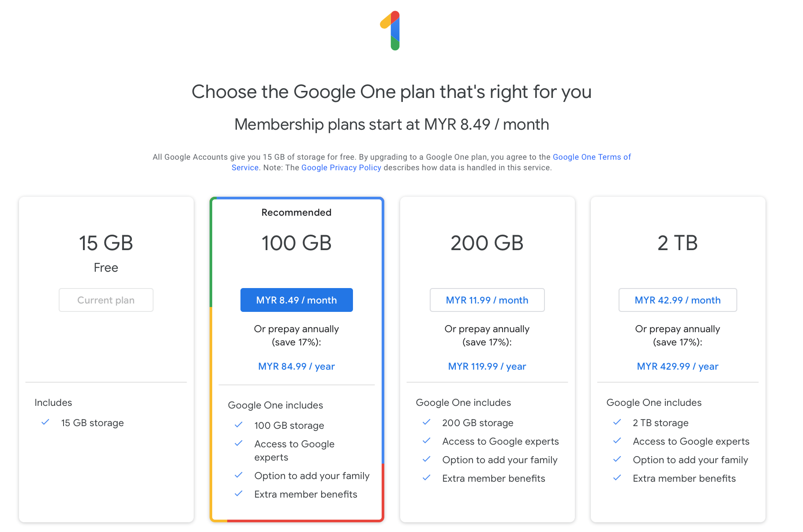Select the MYR 11.99 / month button
The height and width of the screenshot is (532, 803).
[x=487, y=300]
